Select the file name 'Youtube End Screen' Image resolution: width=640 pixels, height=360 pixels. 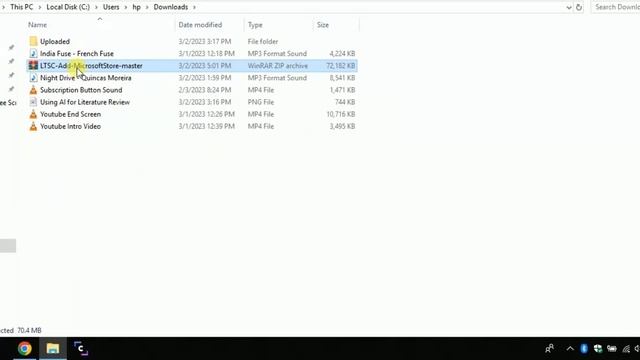(x=70, y=114)
